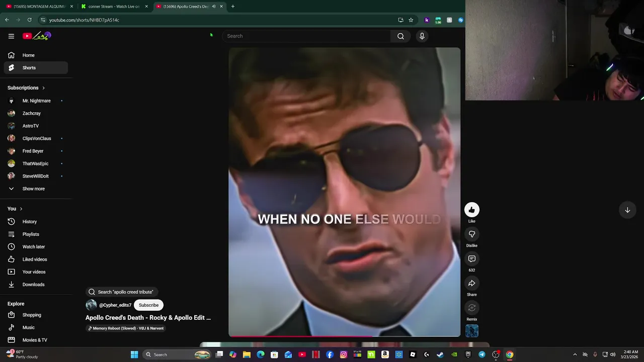Subscribe to @Cypher_edits7
644x362 pixels.
click(x=148, y=305)
